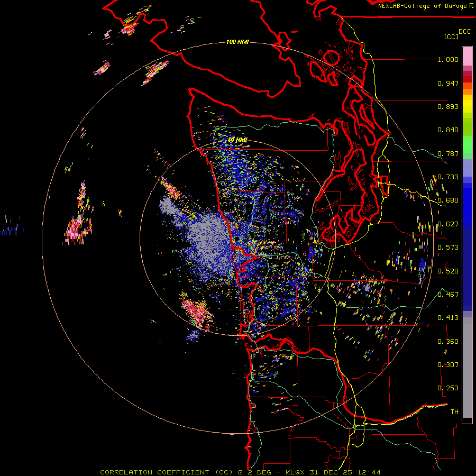The height and width of the screenshot is (476, 476).
Task: Click the 0.733 scale value
Action: click(x=448, y=177)
